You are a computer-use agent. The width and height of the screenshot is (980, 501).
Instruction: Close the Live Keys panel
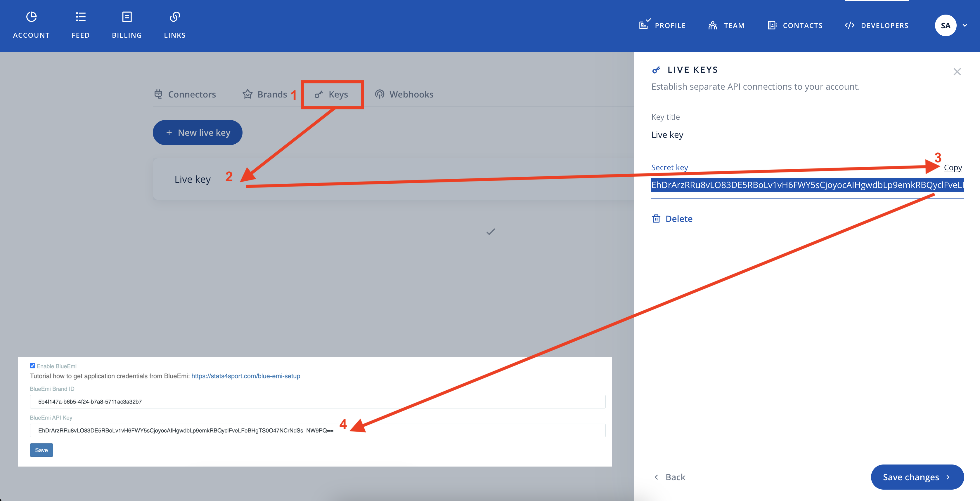coord(957,72)
